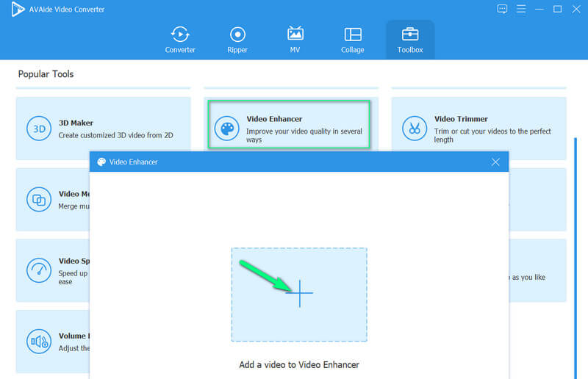Click 'Add a video to Video Enhancer' text
The width and height of the screenshot is (588, 379).
(x=299, y=365)
